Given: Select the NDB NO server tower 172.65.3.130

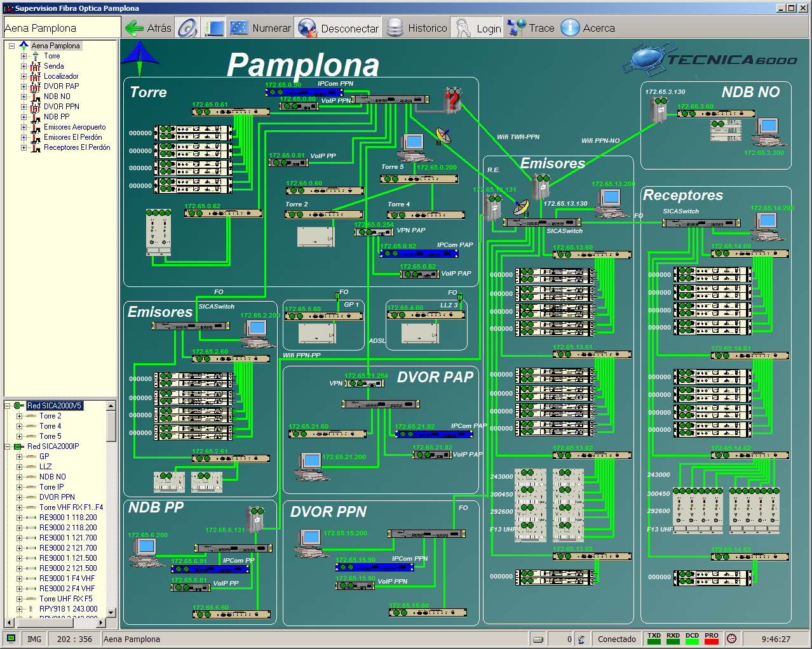Looking at the screenshot, I should pos(658,110).
